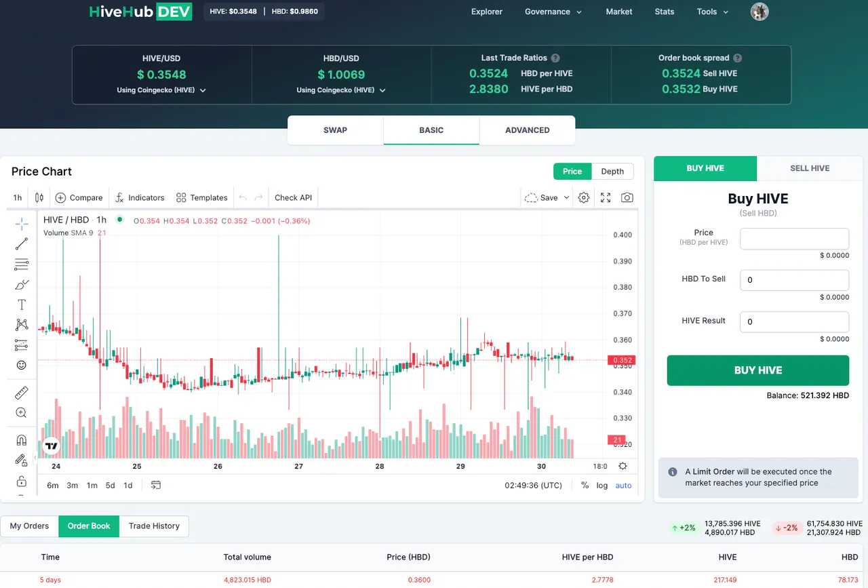Switch to the ADVANCED tab
Viewport: 868px width, 588px height.
tap(528, 130)
